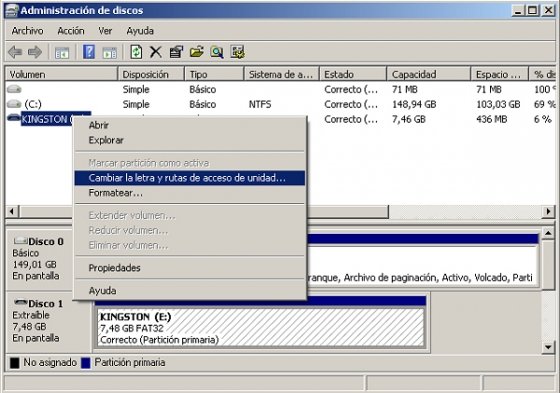This screenshot has height=393, width=560.
Task: Click the black No asignado legend swatch
Action: click(x=15, y=363)
